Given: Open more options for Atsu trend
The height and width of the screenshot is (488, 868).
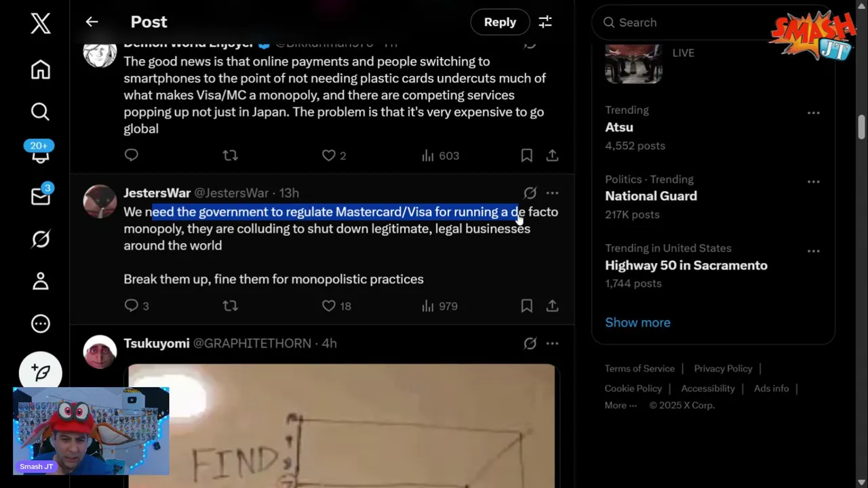Looking at the screenshot, I should coord(814,113).
